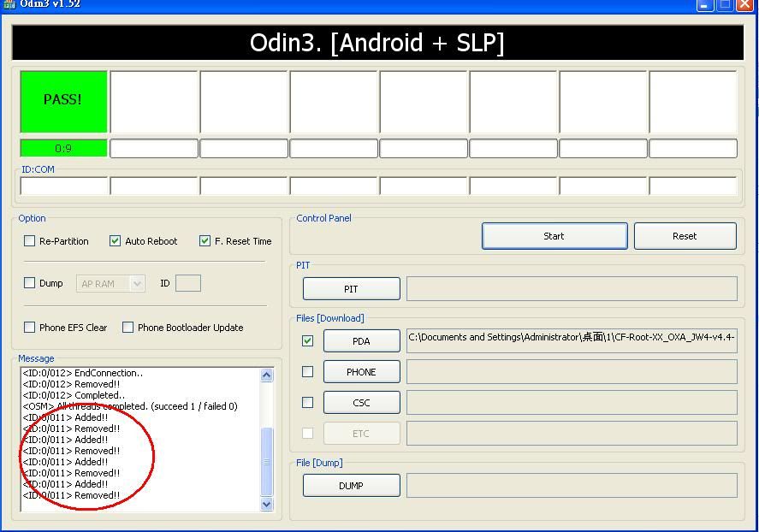
Task: Uncheck the Auto Reboot option
Action: coord(116,241)
